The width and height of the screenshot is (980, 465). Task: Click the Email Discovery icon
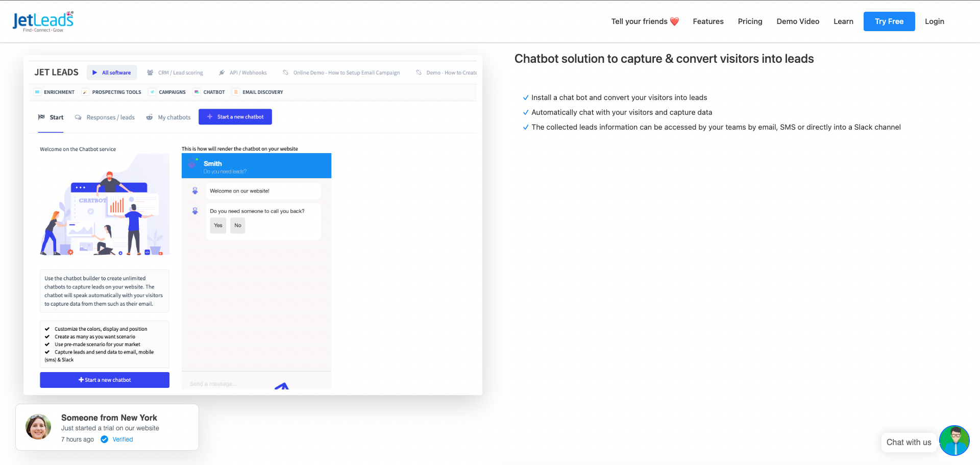tap(236, 92)
